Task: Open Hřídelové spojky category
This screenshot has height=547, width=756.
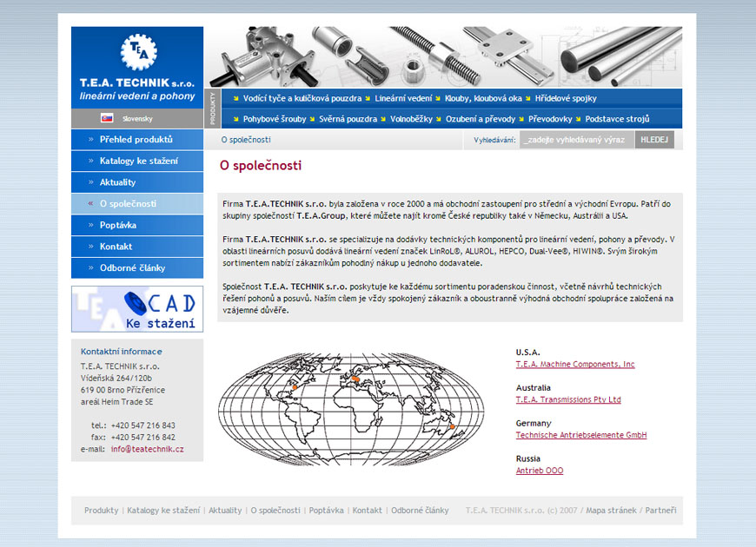Action: [x=566, y=98]
